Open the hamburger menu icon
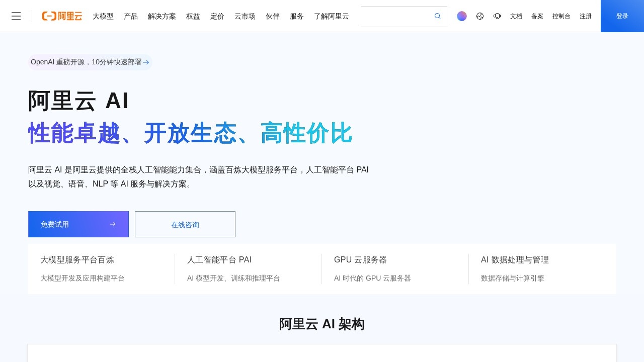This screenshot has height=362, width=644. [16, 16]
